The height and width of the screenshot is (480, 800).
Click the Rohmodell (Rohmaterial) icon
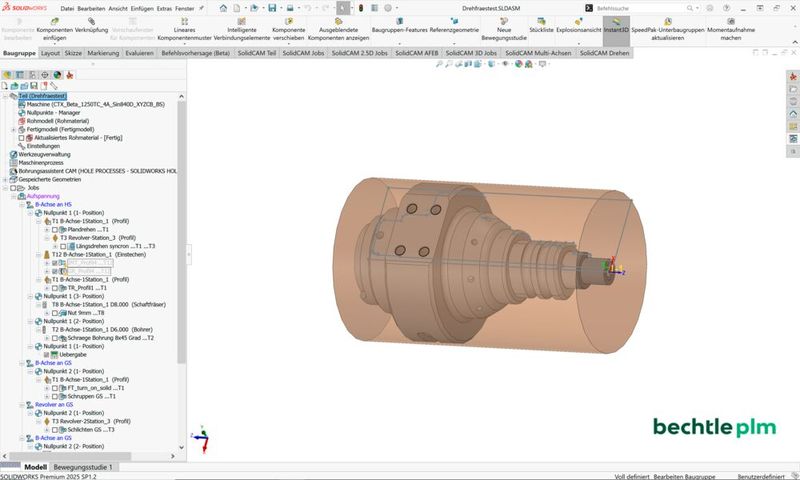[x=21, y=121]
